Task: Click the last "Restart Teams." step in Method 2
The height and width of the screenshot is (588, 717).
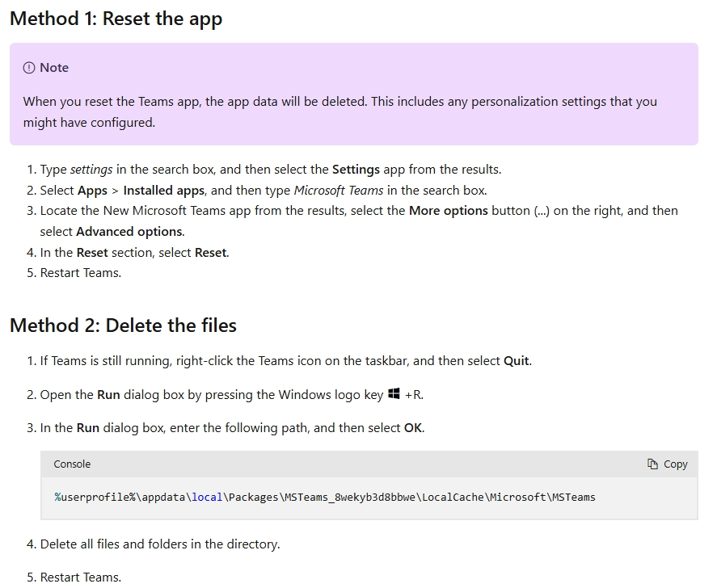Action: point(81,577)
